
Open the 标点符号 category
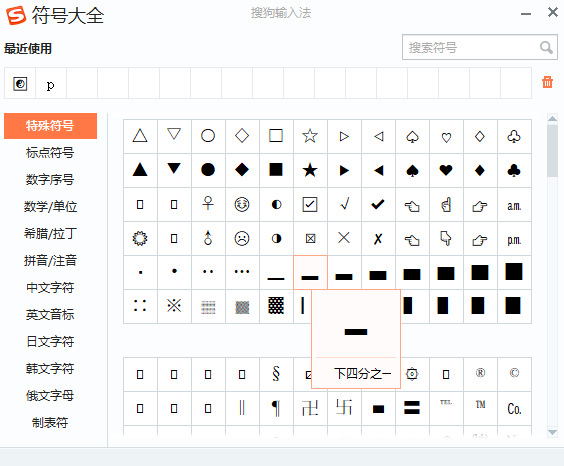(x=50, y=152)
